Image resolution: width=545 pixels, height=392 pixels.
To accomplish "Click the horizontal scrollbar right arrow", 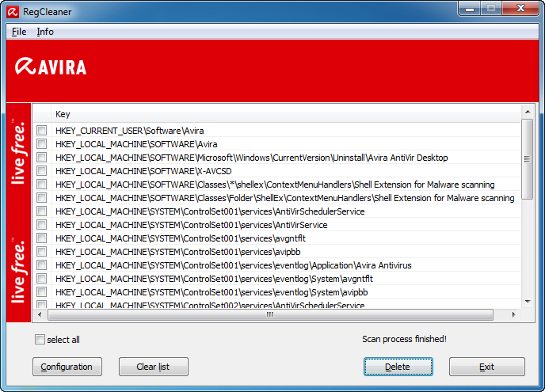I will 513,315.
